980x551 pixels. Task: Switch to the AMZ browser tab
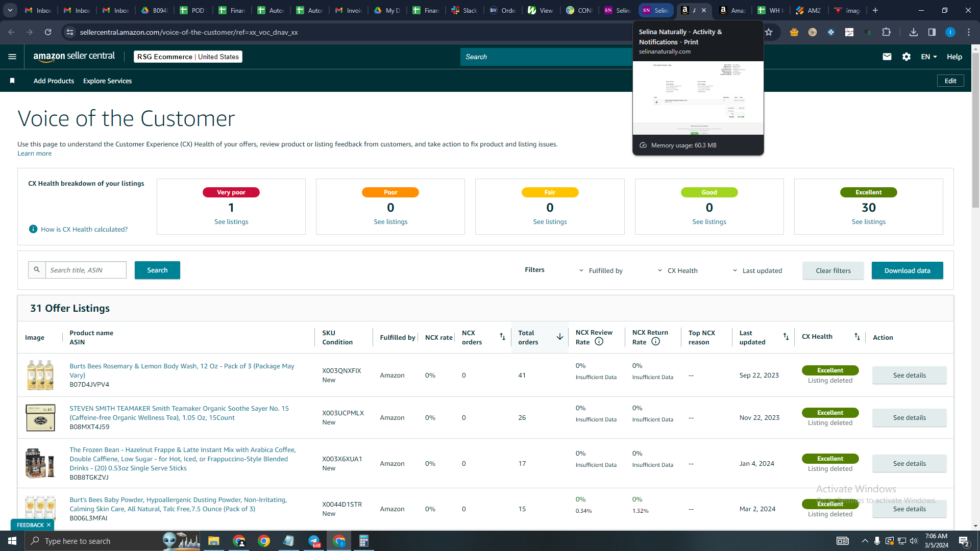809,10
